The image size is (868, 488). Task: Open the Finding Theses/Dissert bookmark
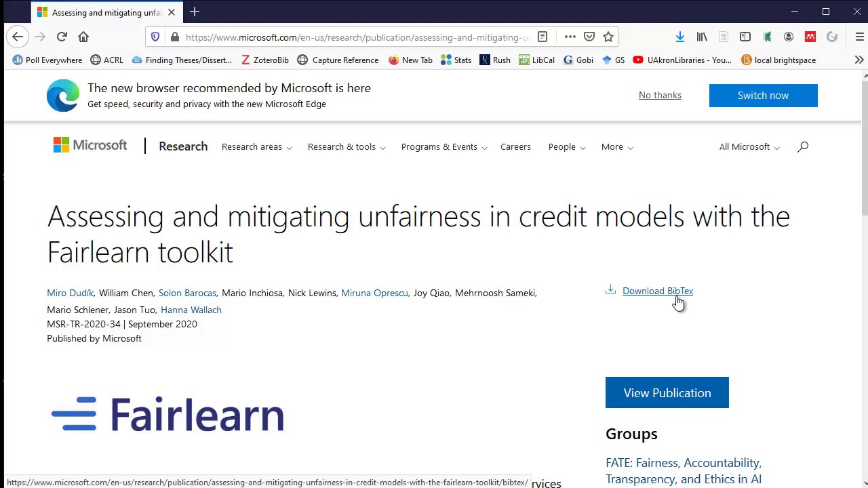point(182,60)
